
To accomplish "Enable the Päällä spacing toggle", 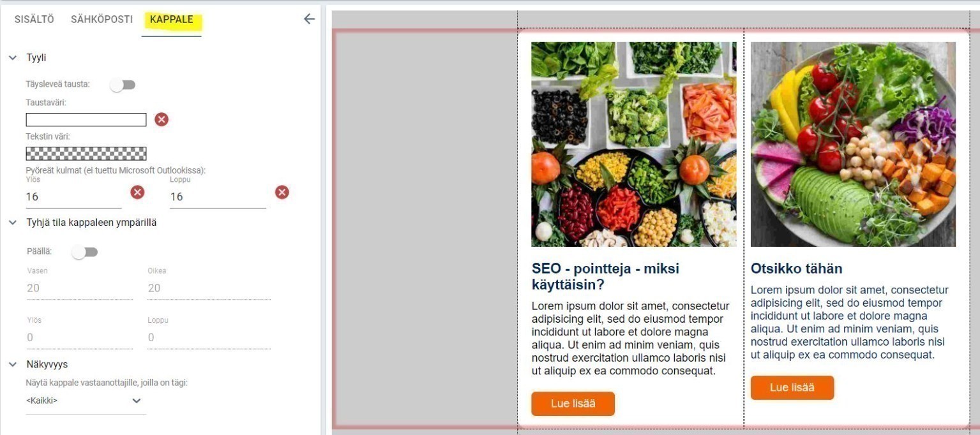I will (x=84, y=252).
